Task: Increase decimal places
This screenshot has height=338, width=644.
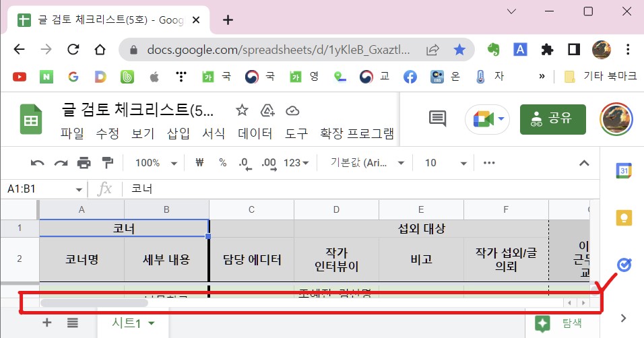Action: pos(269,164)
